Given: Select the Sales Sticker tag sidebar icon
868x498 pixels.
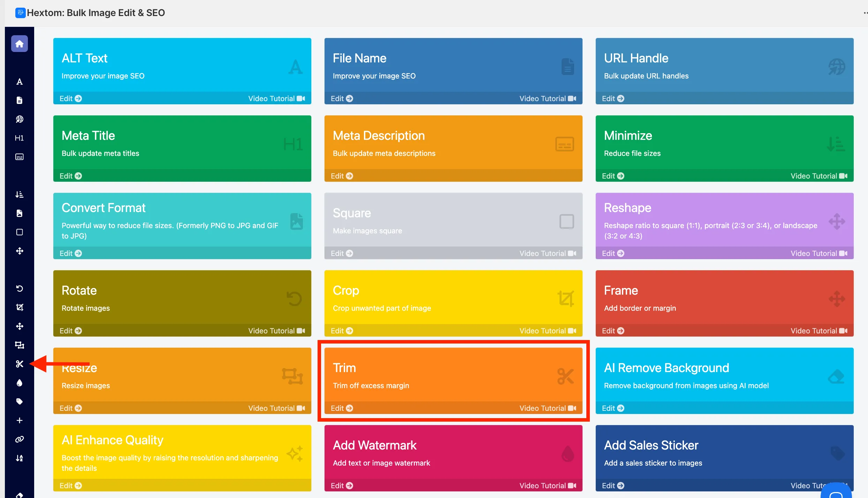Looking at the screenshot, I should [x=20, y=401].
